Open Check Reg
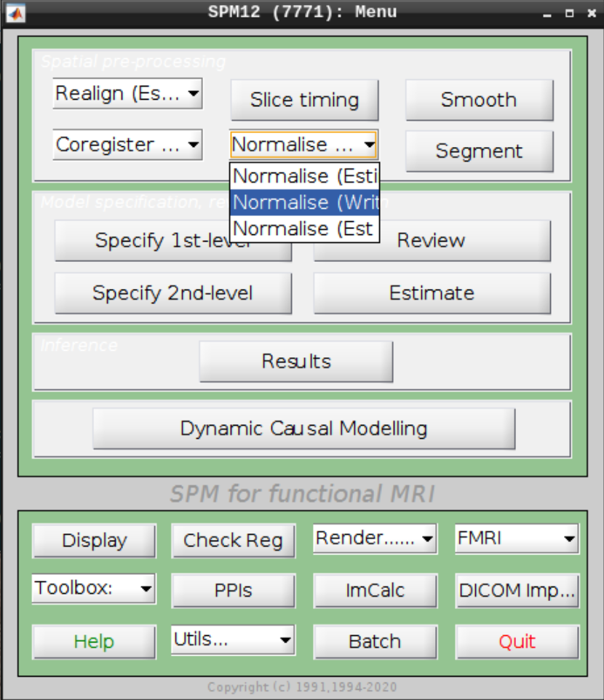Viewport: 604px width, 700px height. (x=234, y=541)
